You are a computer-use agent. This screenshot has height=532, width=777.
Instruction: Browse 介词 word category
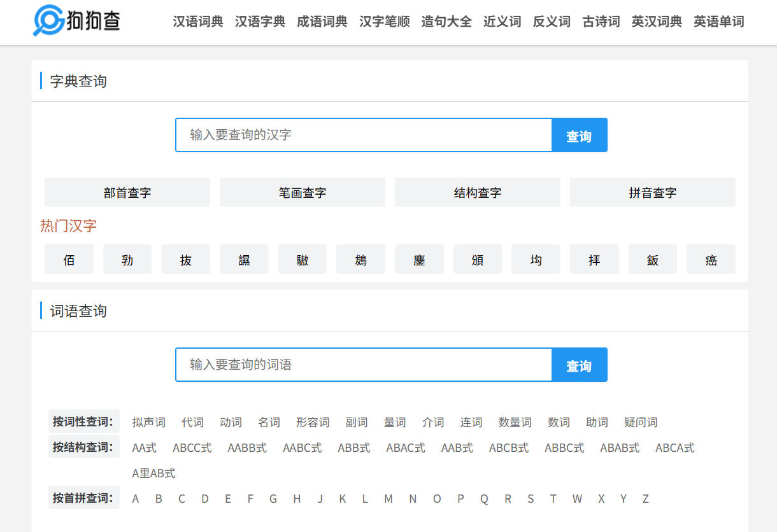pos(433,422)
